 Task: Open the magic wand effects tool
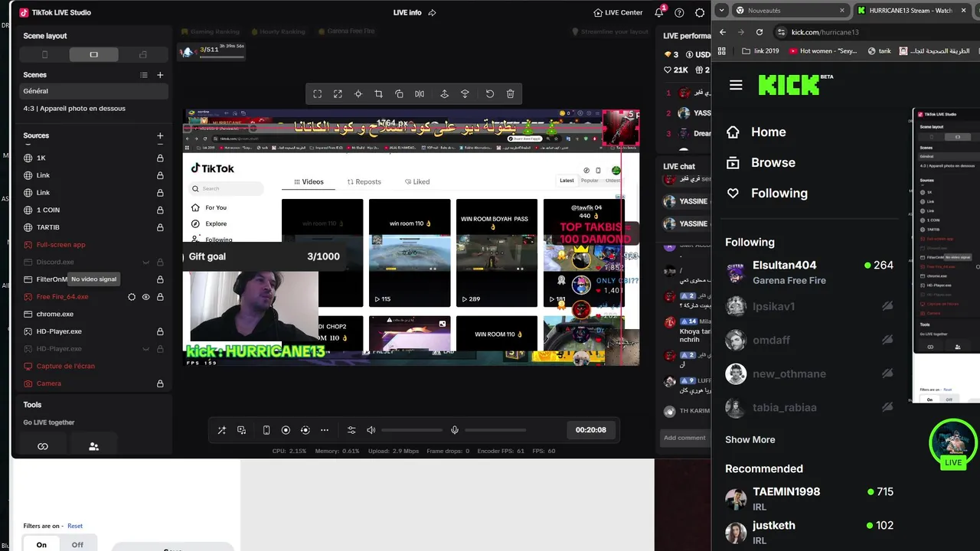(x=221, y=430)
